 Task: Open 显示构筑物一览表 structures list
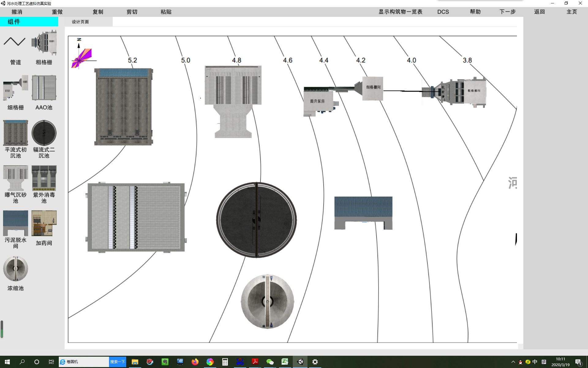400,12
